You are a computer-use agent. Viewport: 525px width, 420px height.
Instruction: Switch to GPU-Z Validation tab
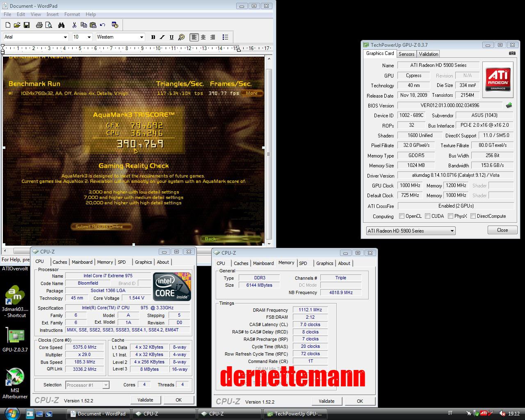(429, 54)
